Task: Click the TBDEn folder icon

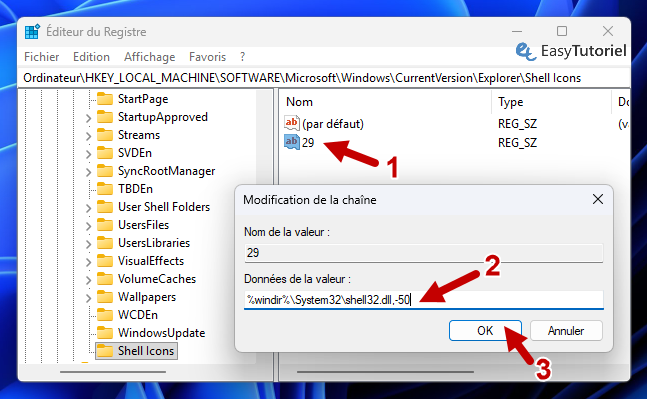Action: (105, 189)
